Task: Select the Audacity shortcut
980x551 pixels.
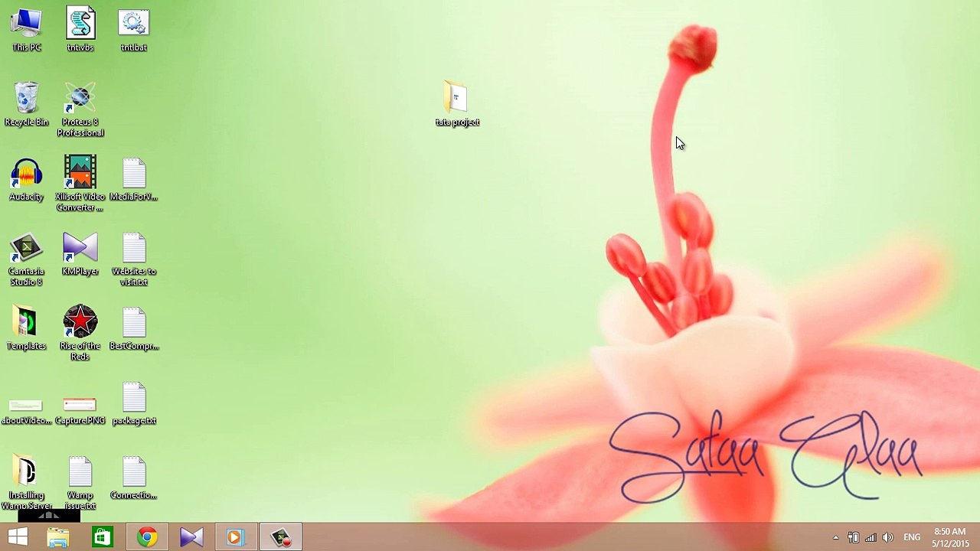Action: [26, 180]
